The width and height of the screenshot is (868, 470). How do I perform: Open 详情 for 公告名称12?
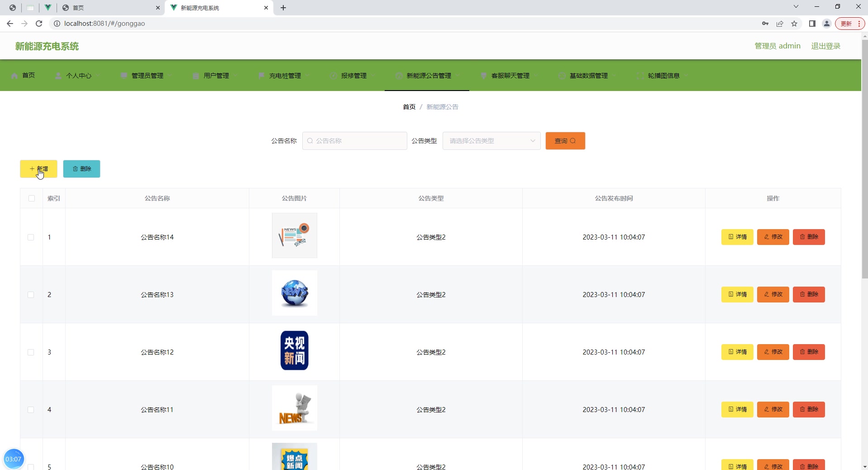point(737,352)
